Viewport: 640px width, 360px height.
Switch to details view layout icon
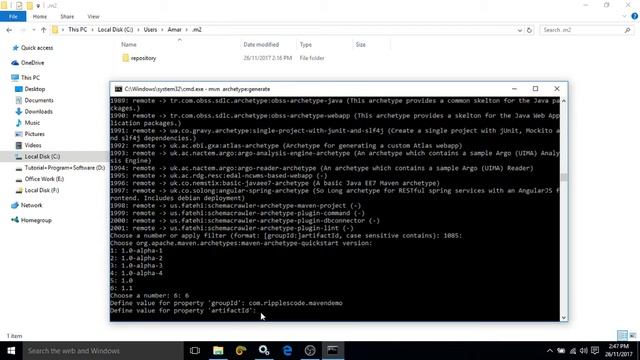coord(622,336)
